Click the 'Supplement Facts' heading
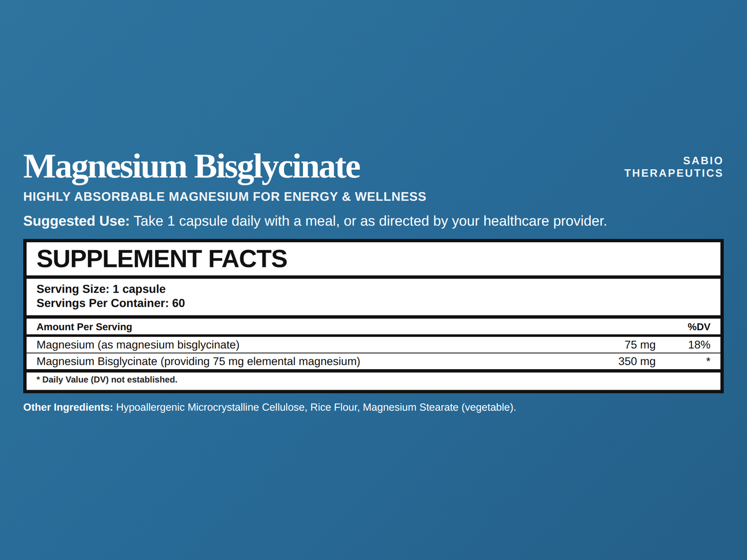This screenshot has height=560, width=747. (x=162, y=259)
